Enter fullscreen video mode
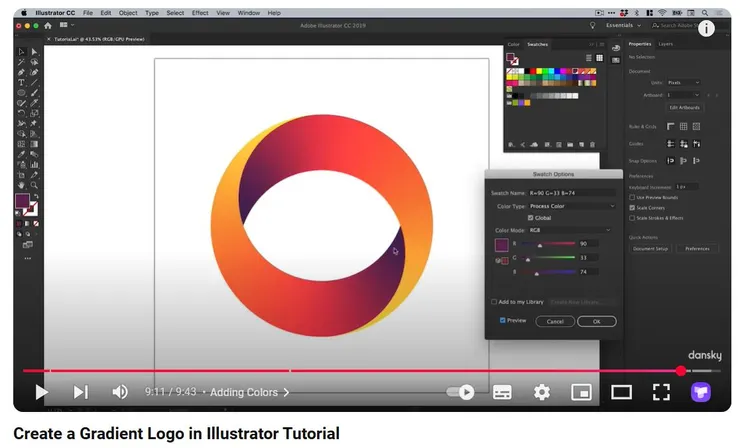Screen dimensions: 740x448 tap(661, 392)
